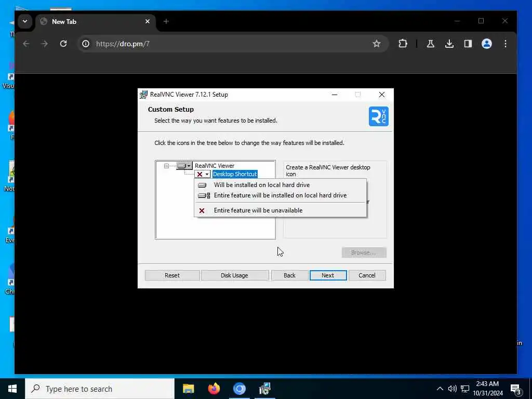Open the taskbar clock showing 2:43 AM
Viewport: 532px width, 399px height.
click(x=487, y=389)
